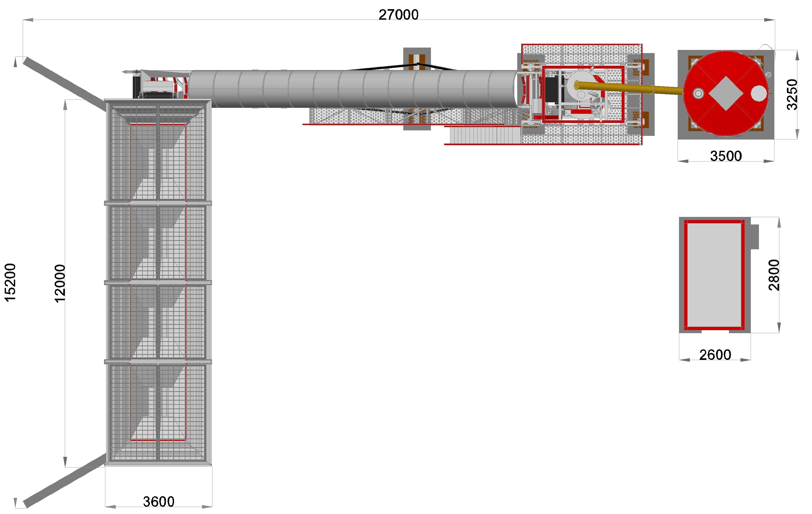This screenshot has height=514, width=812.
Task: Click the red-bordered control cabin rectangle
Action: tap(714, 275)
